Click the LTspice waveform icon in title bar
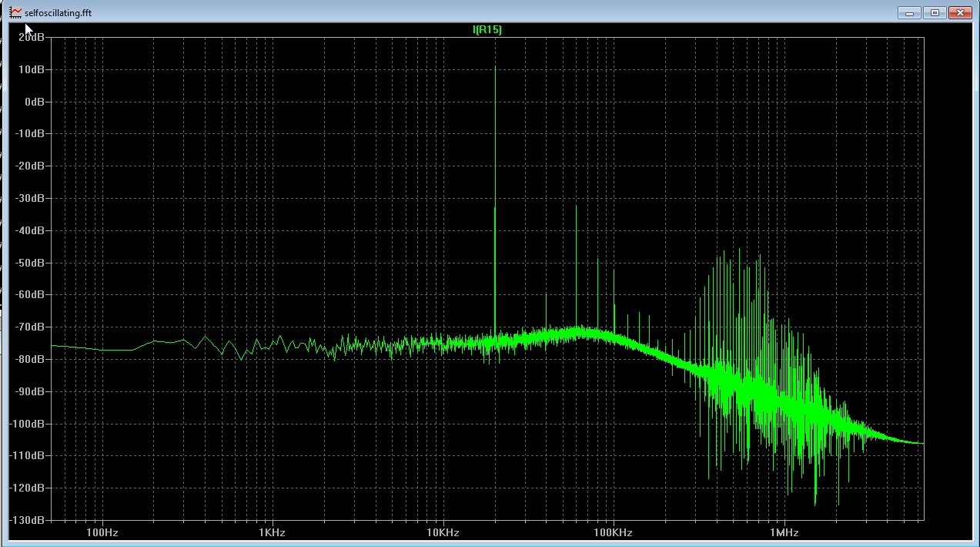Image resolution: width=980 pixels, height=547 pixels. [x=15, y=13]
